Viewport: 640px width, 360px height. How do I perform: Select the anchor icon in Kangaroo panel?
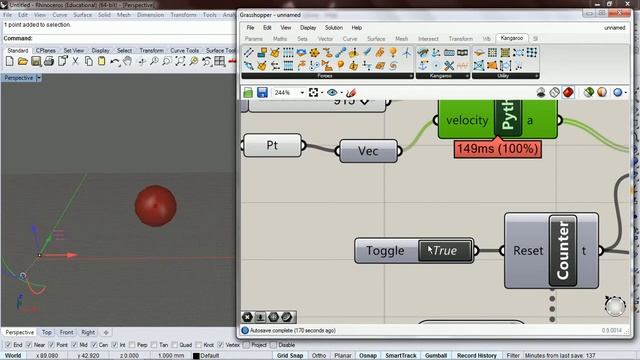coord(423,65)
